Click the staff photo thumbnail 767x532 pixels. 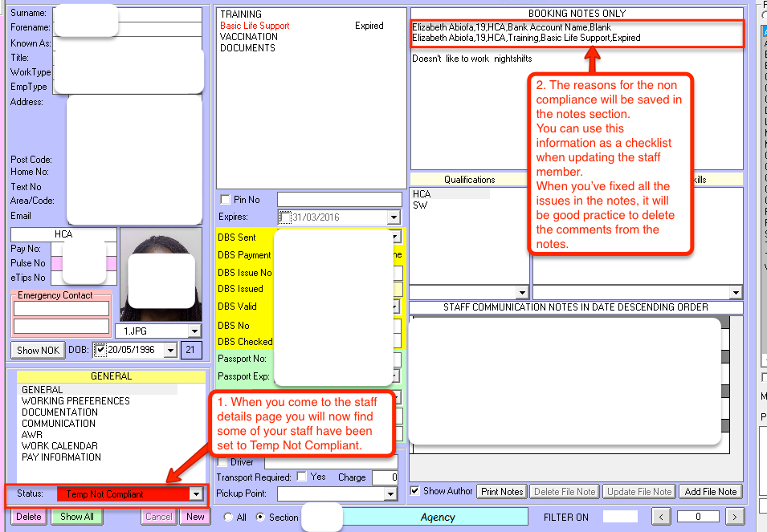tap(161, 274)
